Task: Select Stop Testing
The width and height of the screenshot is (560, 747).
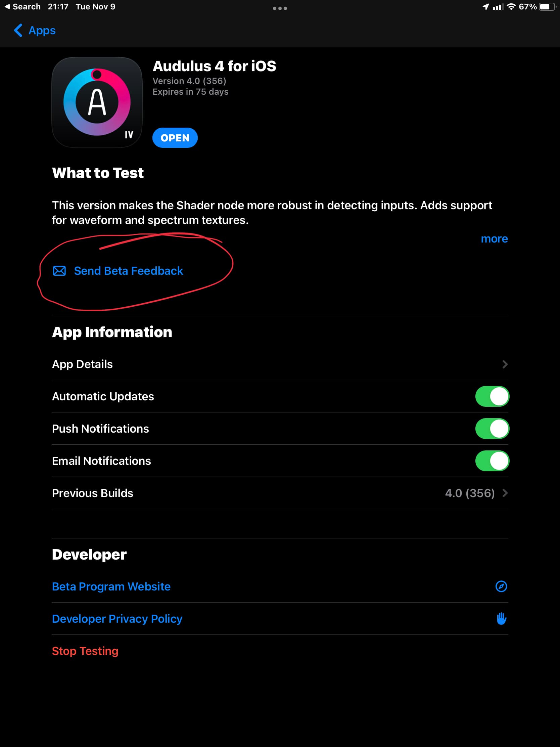Action: [x=85, y=651]
